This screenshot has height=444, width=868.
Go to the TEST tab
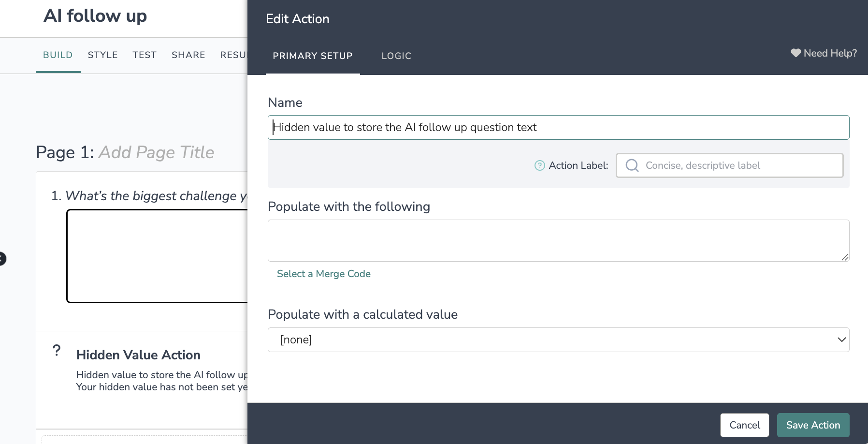click(145, 55)
